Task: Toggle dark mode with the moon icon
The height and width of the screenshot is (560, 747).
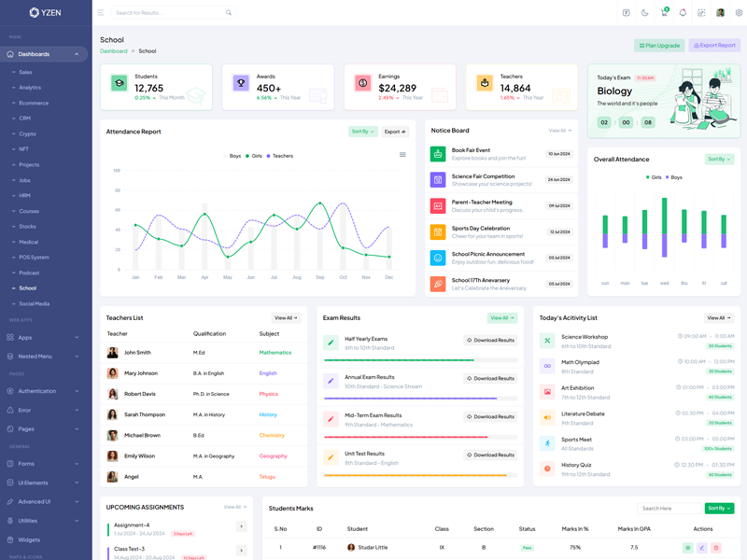Action: (x=645, y=13)
